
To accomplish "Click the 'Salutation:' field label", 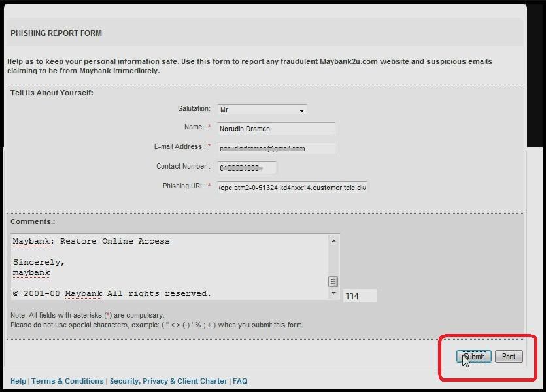I will coord(194,108).
